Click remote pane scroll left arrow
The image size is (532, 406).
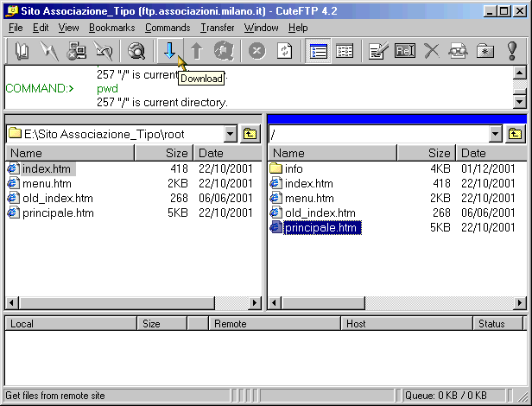coord(275,303)
